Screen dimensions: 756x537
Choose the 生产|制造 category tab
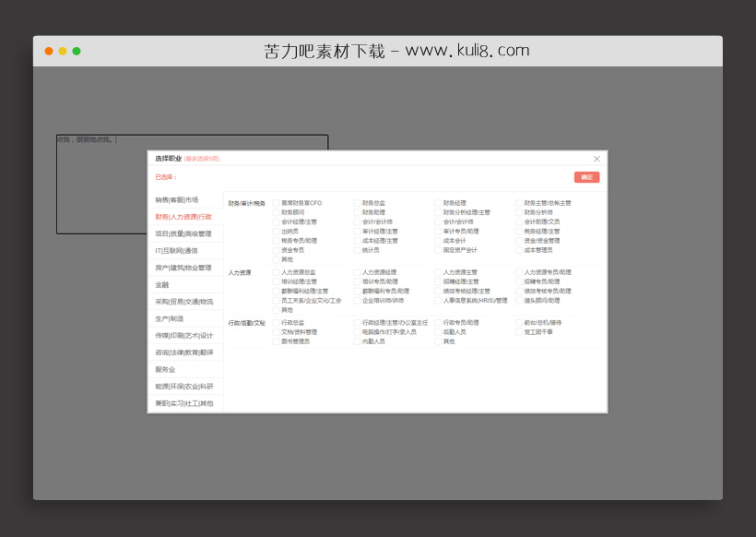[170, 319]
